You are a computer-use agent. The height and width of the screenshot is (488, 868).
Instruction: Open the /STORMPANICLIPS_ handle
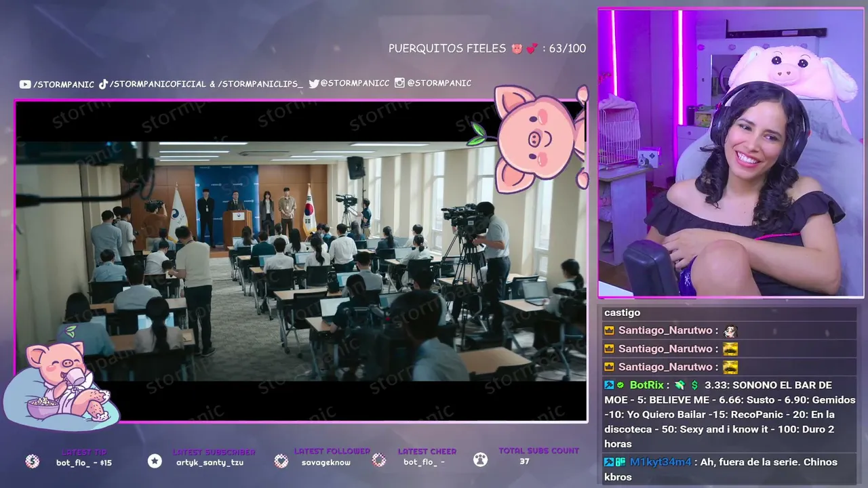[261, 84]
